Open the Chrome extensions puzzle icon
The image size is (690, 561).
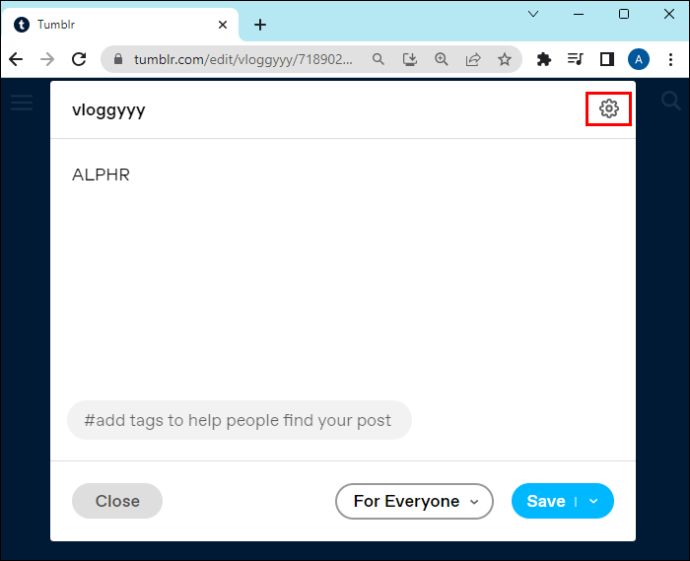pyautogui.click(x=544, y=59)
